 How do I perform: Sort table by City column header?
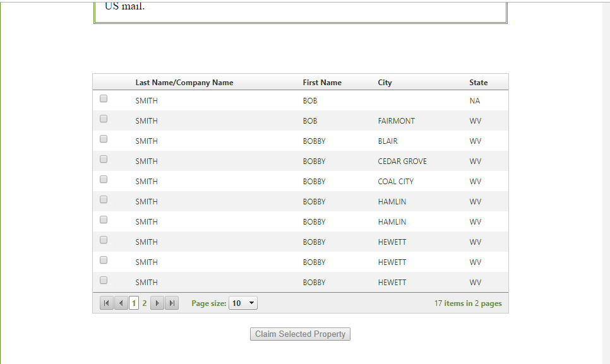click(385, 83)
